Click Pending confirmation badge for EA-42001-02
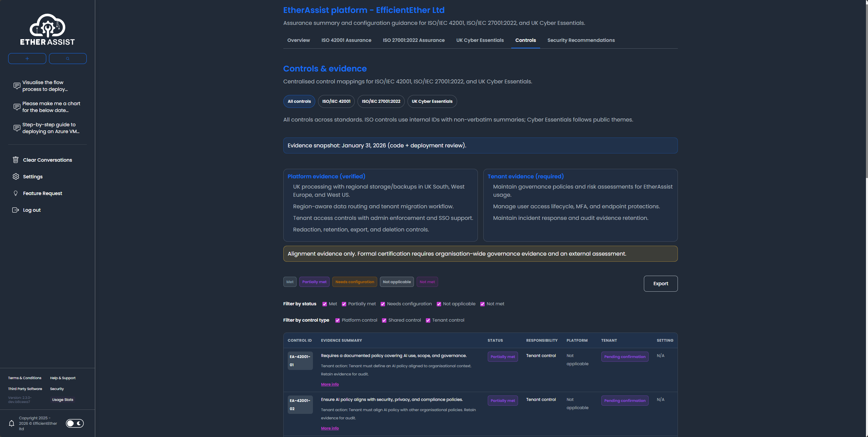Screen dimensions: 868x437 [x=625, y=401]
